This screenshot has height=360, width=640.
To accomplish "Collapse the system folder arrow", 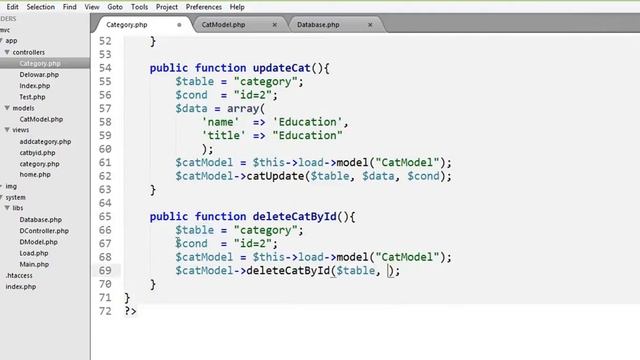I will click(x=2, y=197).
